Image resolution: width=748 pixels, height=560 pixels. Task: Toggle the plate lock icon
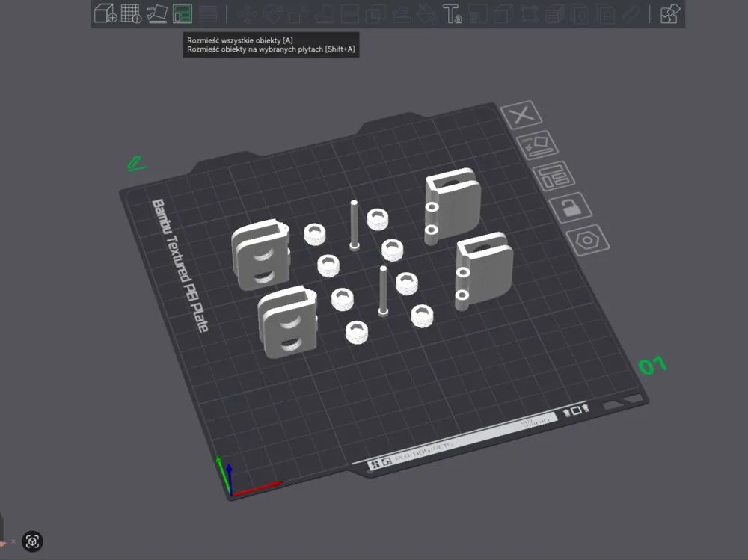point(571,208)
